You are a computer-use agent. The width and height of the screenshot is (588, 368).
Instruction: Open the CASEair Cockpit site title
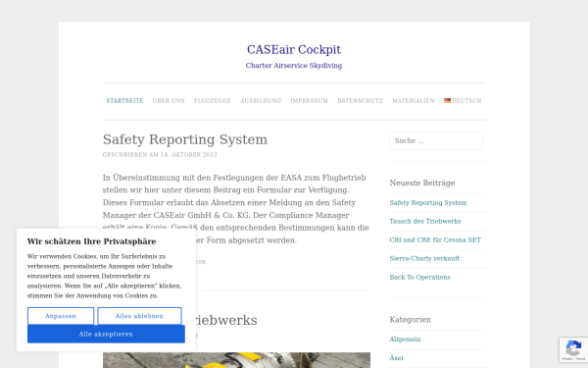294,50
